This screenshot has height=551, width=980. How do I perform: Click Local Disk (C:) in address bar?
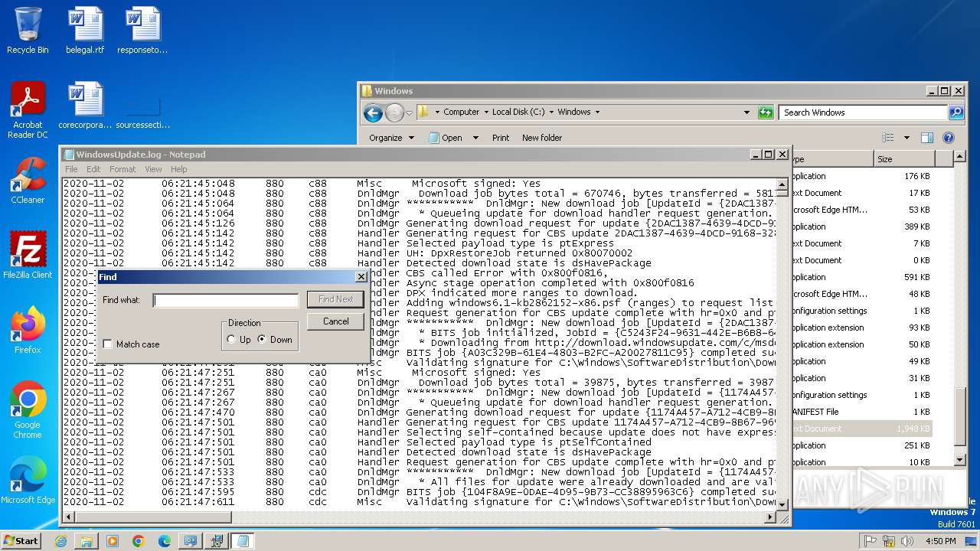click(x=518, y=112)
